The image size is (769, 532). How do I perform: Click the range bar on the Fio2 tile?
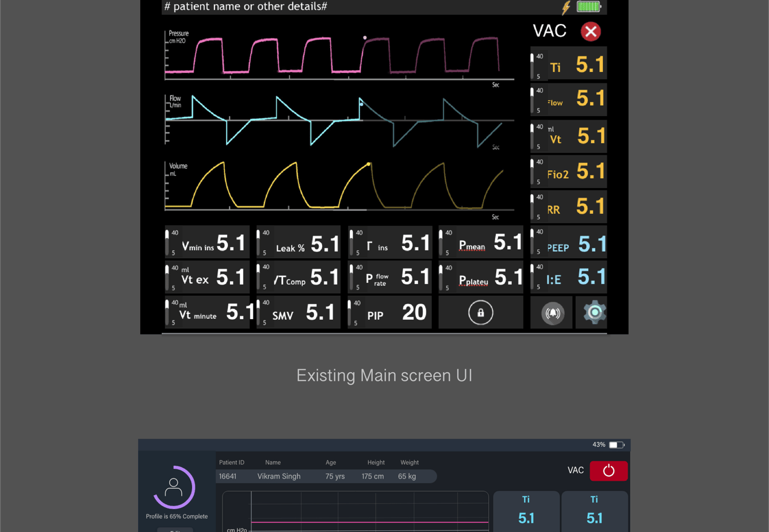(532, 172)
